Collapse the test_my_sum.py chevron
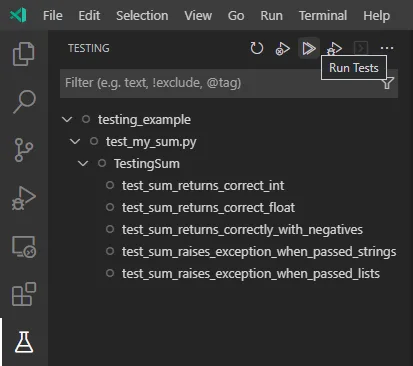Viewport: 413px width, 366px height. pos(75,141)
